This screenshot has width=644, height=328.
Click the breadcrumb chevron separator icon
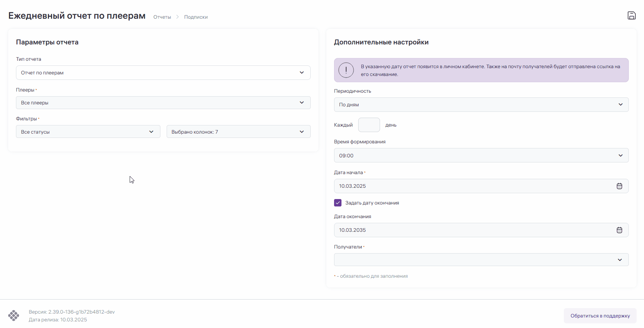click(x=178, y=17)
